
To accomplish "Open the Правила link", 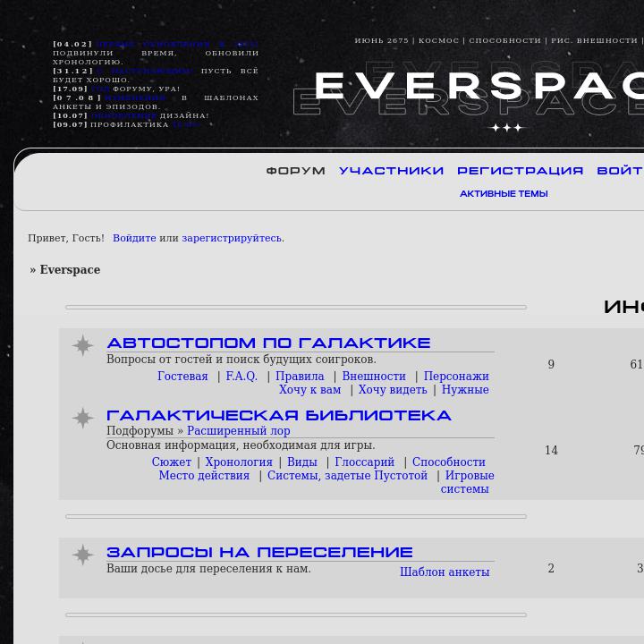I will (300, 376).
